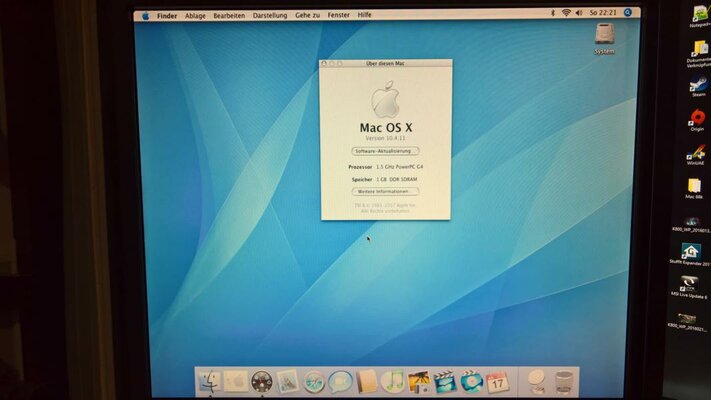Open iTunes in the dock
This screenshot has height=400, width=711.
(393, 381)
